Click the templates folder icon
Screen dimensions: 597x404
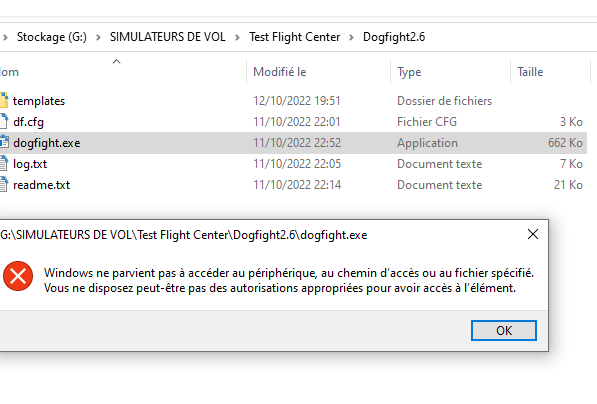(x=4, y=101)
